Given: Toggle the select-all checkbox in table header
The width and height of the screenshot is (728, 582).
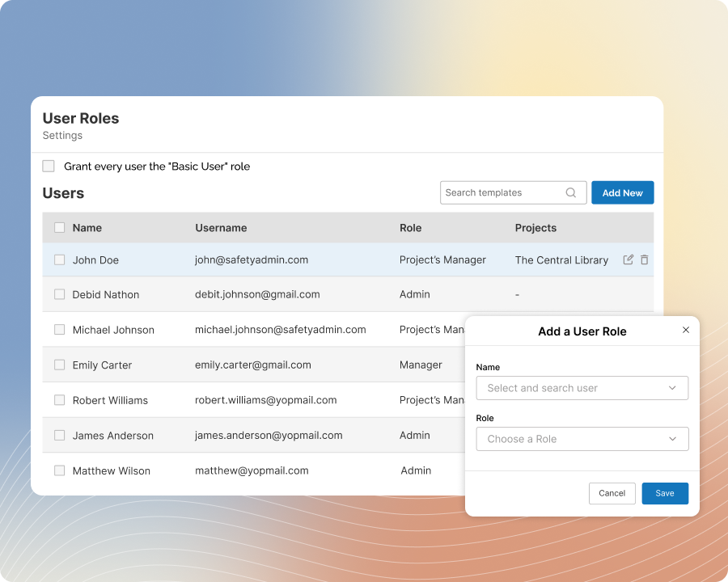Looking at the screenshot, I should click(x=59, y=227).
